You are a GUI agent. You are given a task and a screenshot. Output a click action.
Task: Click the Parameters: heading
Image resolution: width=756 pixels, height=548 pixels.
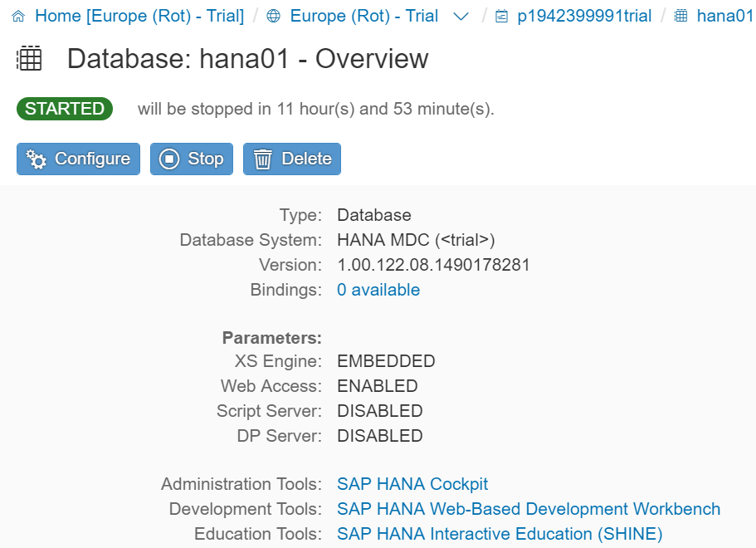(x=272, y=338)
